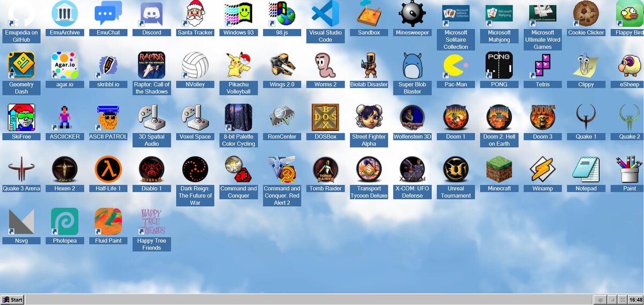Open the Clippy paperclip icon
This screenshot has height=305, width=644.
pos(586,65)
